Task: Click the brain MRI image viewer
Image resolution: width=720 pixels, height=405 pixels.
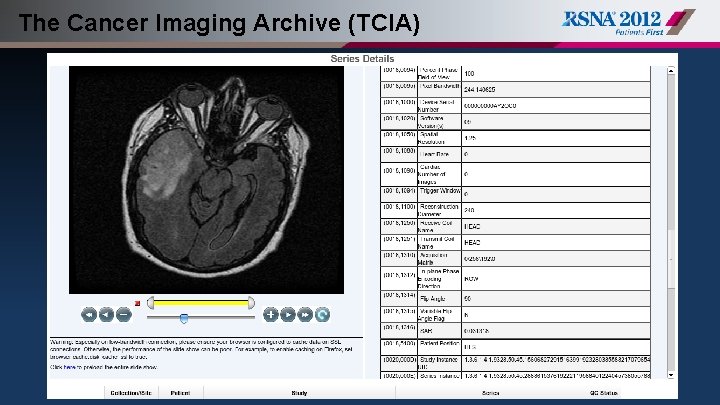Action: pyautogui.click(x=206, y=180)
